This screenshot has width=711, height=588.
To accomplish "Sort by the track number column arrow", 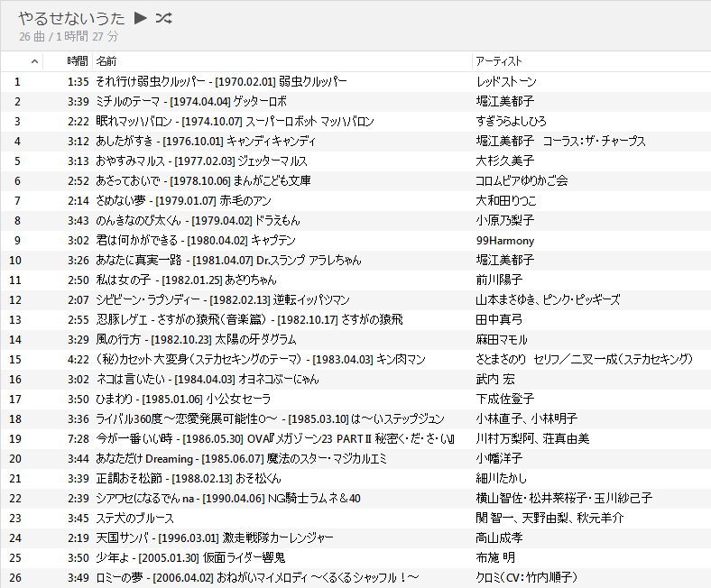I will click(x=34, y=61).
